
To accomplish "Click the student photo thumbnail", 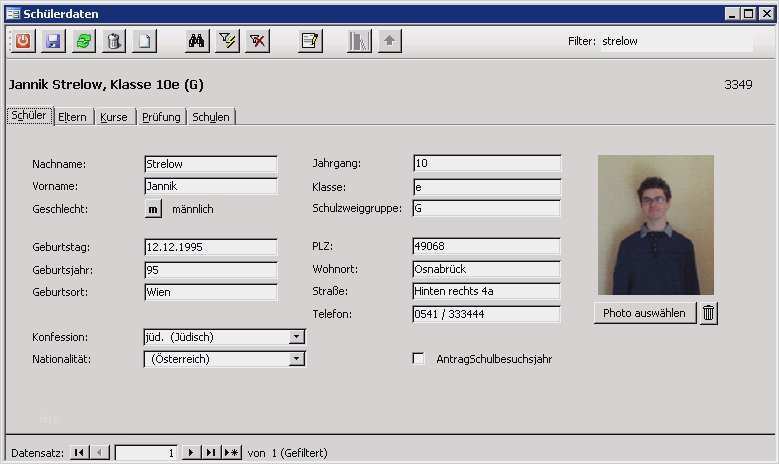I will pos(656,225).
